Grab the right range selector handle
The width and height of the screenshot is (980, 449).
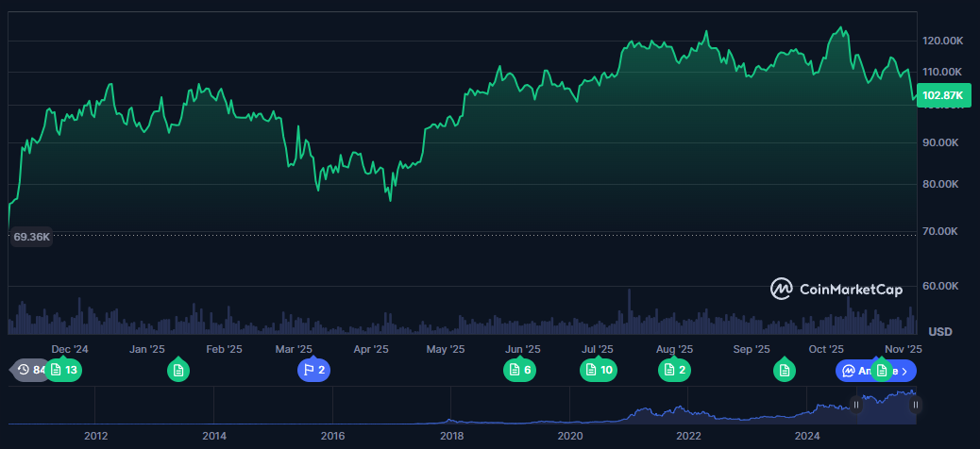(915, 405)
